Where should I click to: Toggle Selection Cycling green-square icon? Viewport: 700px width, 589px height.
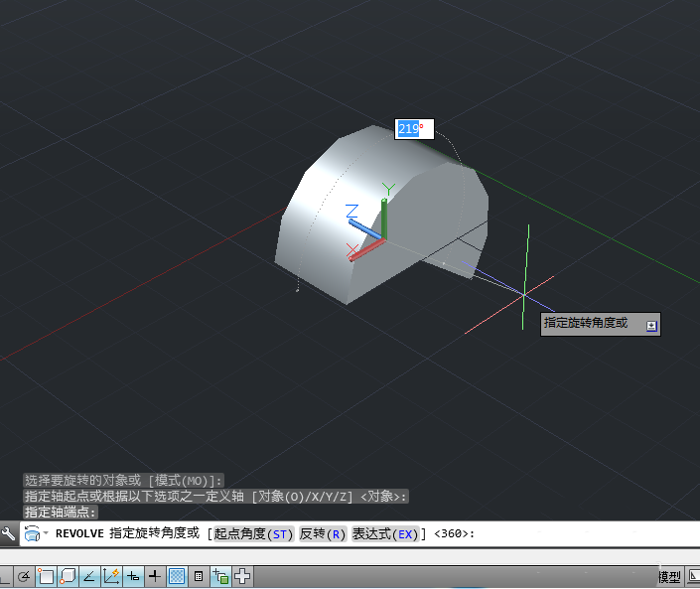tap(220, 576)
